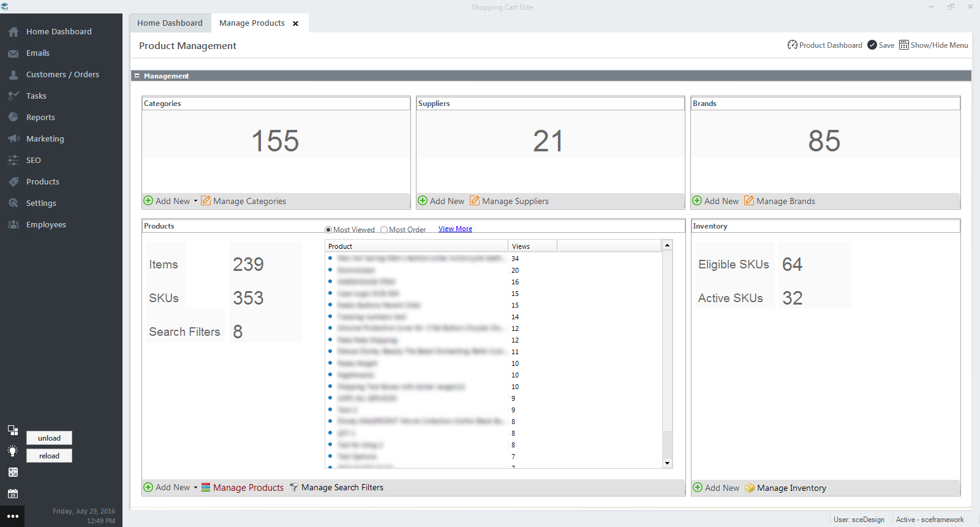Toggle the Show/Hide Menu grid icon
Screen dimensions: 980x527
904,45
